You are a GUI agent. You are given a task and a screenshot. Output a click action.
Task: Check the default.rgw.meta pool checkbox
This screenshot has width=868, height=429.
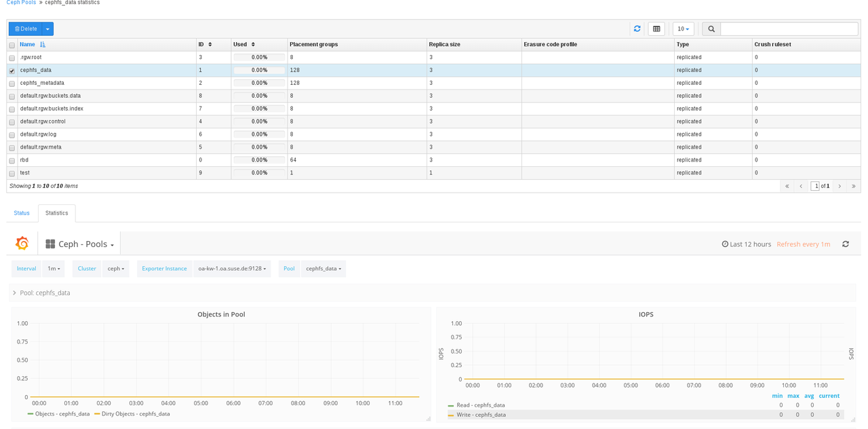click(12, 148)
